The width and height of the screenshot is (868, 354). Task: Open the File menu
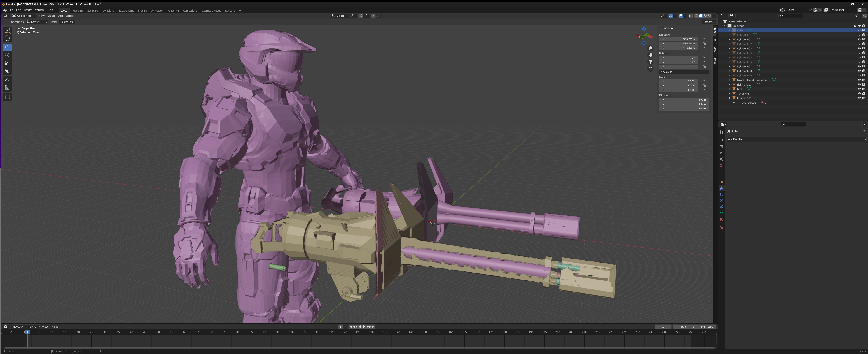(x=11, y=10)
